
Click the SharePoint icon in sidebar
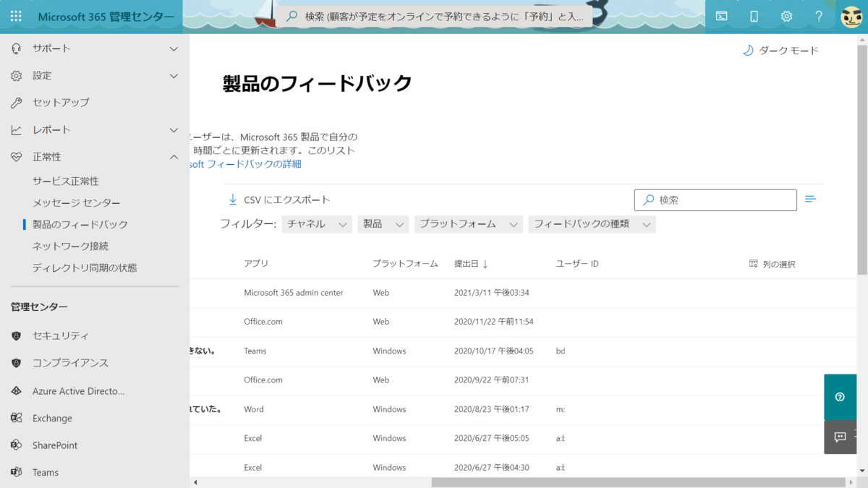(x=16, y=445)
